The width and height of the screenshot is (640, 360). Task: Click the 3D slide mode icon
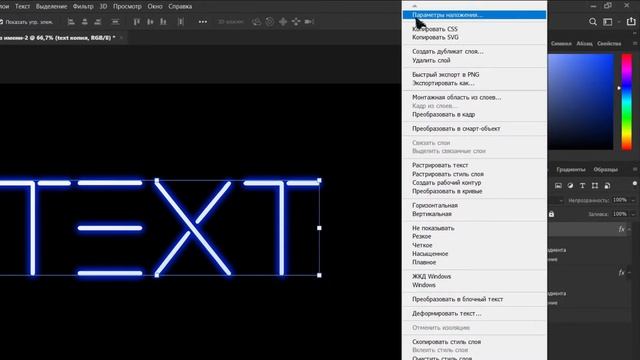296,22
